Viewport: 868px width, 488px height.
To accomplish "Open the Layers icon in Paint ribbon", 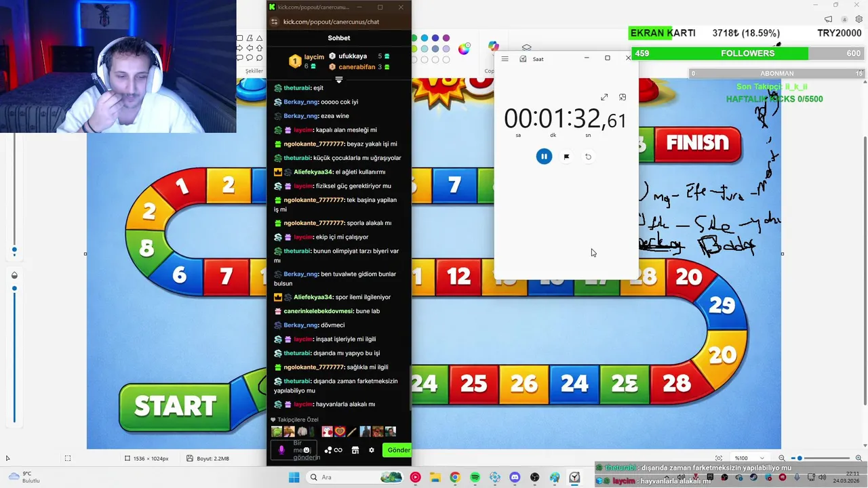I will 526,48.
